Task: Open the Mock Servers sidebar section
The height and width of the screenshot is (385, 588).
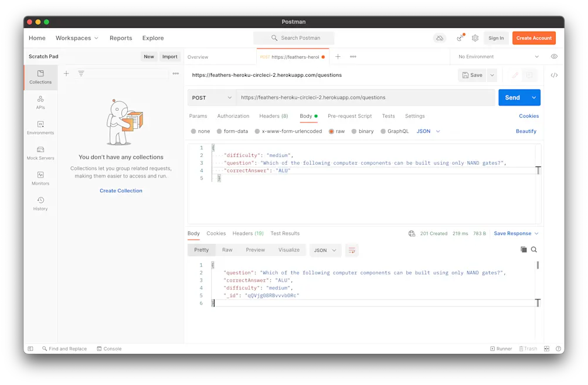Action: tap(40, 153)
